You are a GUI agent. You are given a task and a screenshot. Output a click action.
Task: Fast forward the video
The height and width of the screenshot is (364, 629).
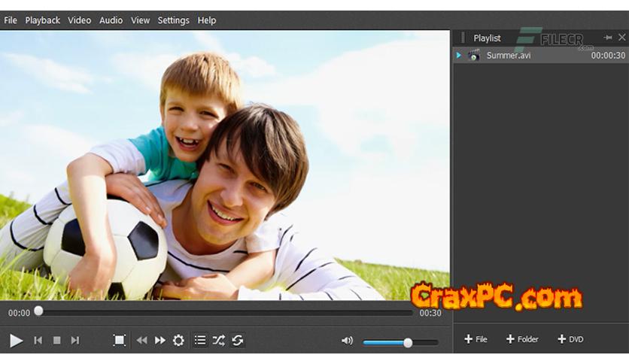160,341
